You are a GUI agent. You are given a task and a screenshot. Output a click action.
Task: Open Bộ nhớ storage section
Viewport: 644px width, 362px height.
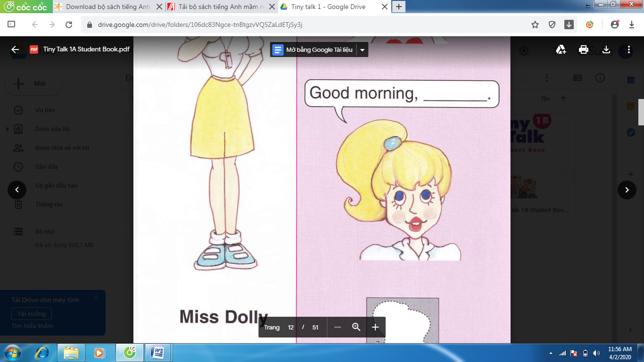(45, 232)
